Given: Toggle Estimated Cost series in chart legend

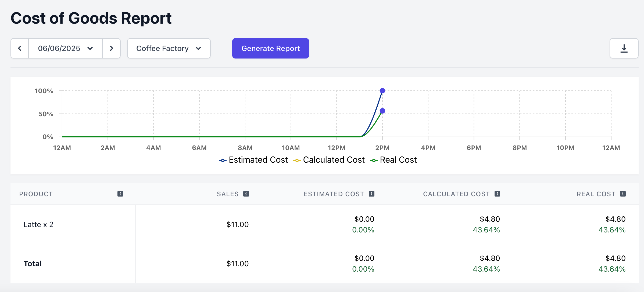Looking at the screenshot, I should [253, 160].
